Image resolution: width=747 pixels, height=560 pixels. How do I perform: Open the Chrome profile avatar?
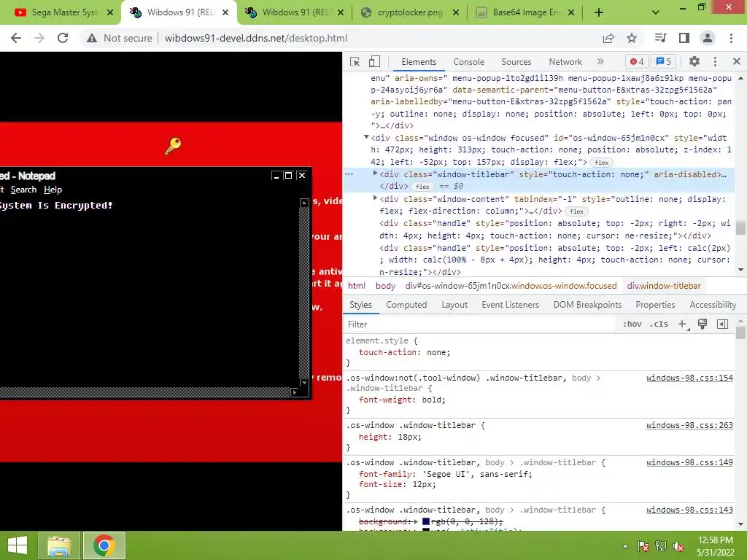(708, 38)
